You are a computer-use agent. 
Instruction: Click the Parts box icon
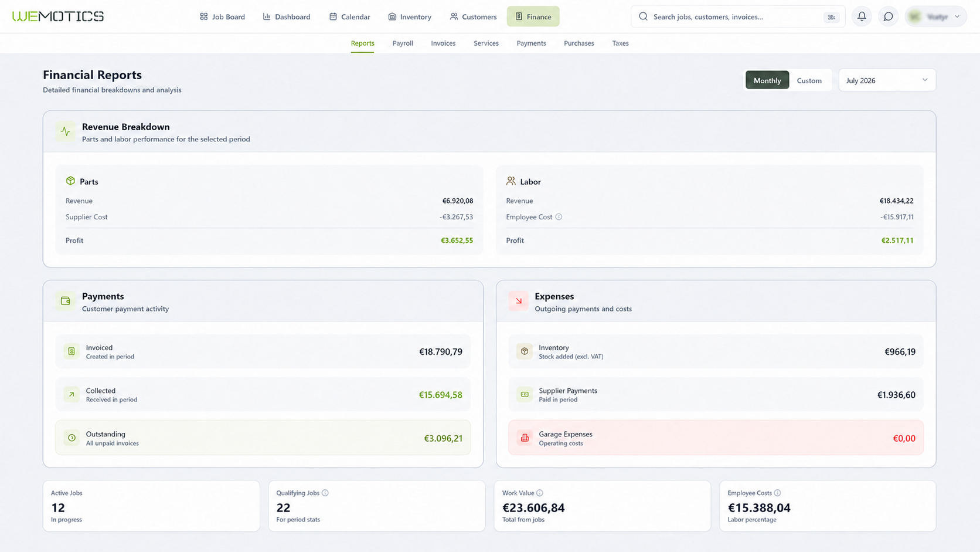[x=70, y=181]
